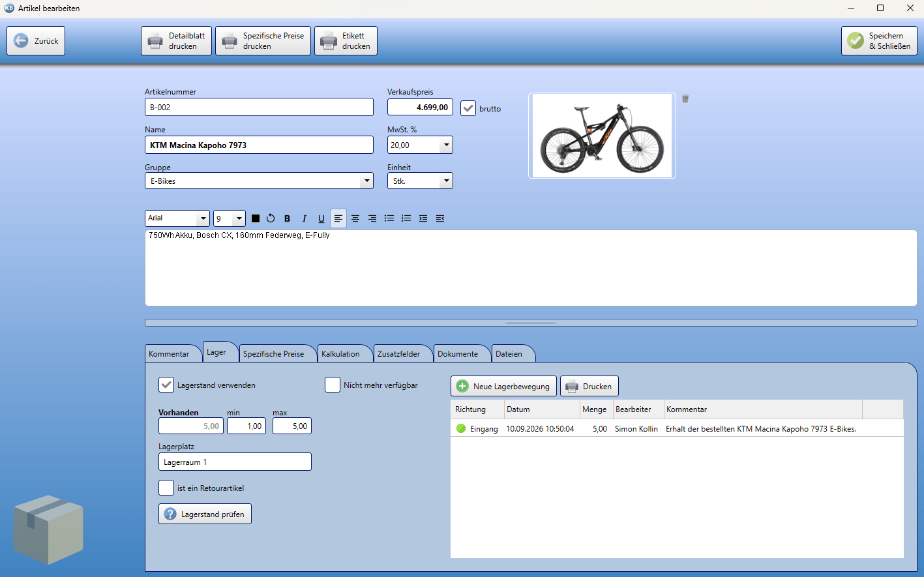
Task: Decrease the text indent
Action: [x=440, y=218]
